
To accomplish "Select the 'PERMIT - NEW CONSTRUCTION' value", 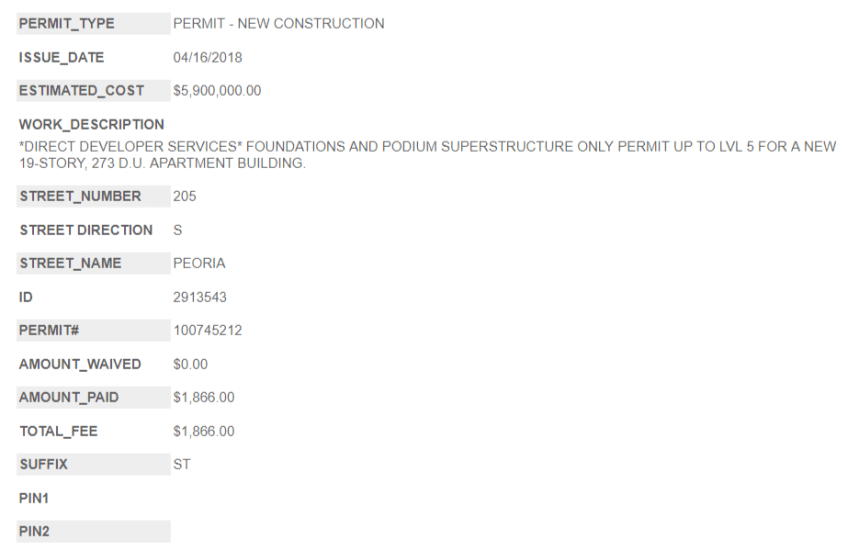I will tap(278, 24).
